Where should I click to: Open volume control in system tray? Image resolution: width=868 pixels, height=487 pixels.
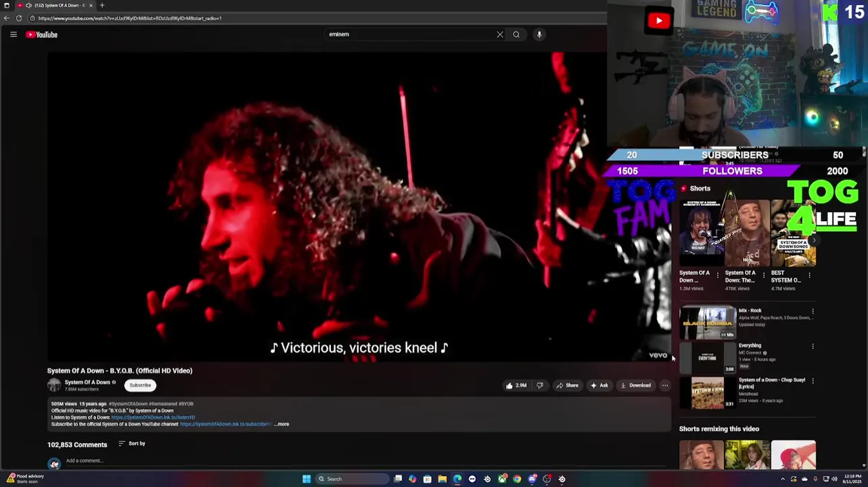(x=834, y=479)
